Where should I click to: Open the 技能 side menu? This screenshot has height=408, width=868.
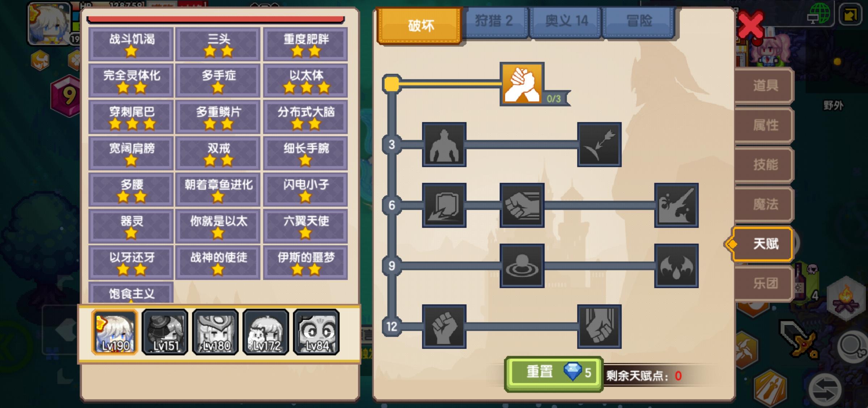click(x=765, y=165)
